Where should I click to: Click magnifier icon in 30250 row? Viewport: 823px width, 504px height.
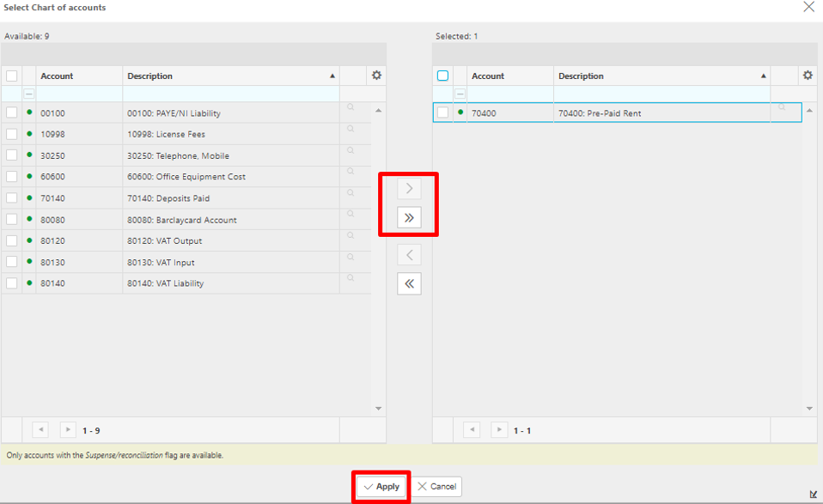click(x=351, y=150)
